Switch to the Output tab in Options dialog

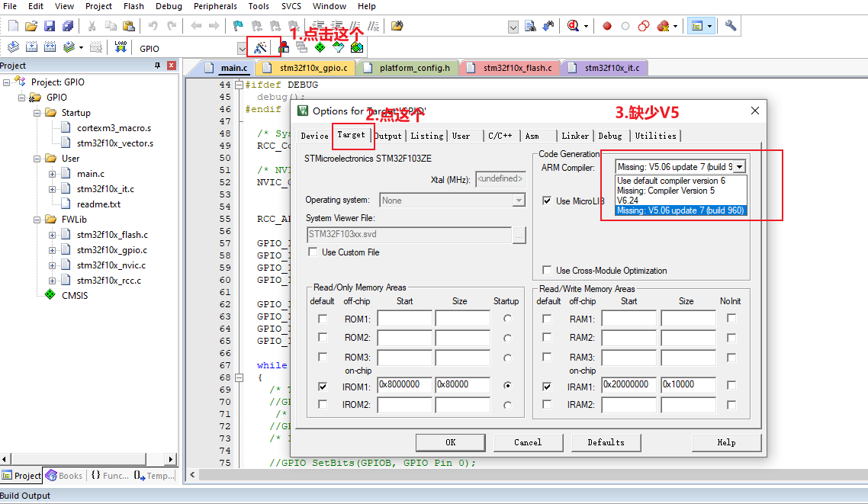[x=388, y=136]
